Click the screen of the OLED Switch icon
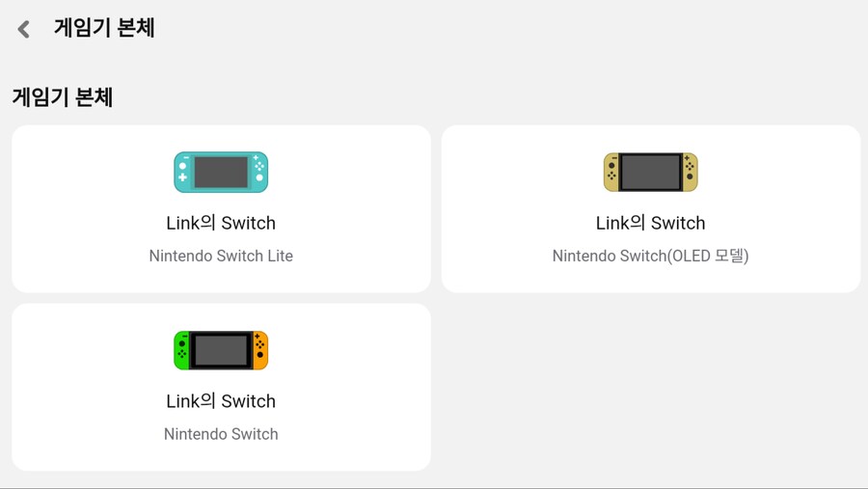Screen dimensions: 868x489 point(650,173)
